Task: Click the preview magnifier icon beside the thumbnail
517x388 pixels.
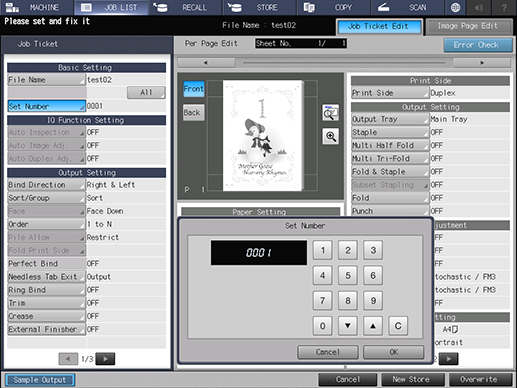Action: click(x=331, y=113)
